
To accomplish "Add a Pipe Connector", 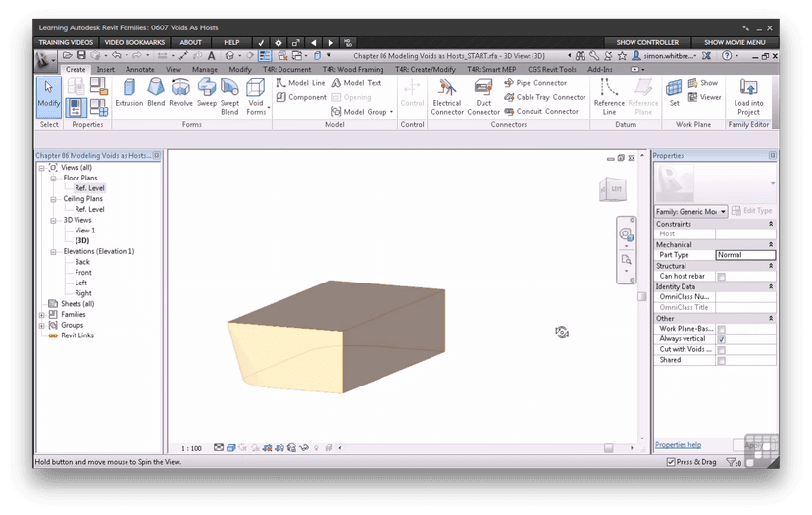I will click(535, 83).
